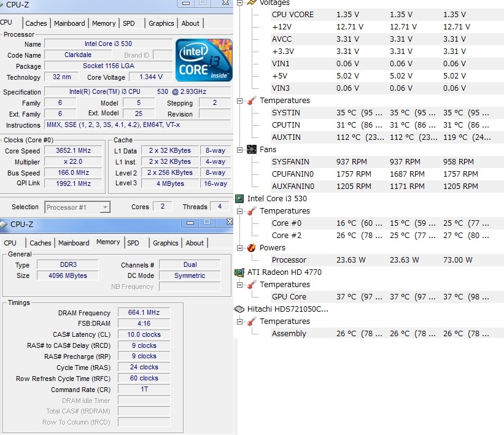Minimize the upper CPU-Z window
This screenshot has width=504, height=435.
186,3
